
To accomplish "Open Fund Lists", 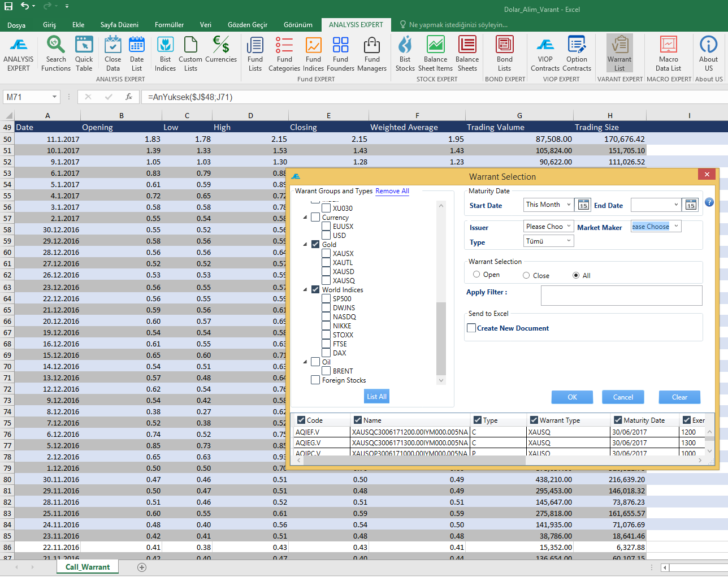I will pyautogui.click(x=255, y=54).
